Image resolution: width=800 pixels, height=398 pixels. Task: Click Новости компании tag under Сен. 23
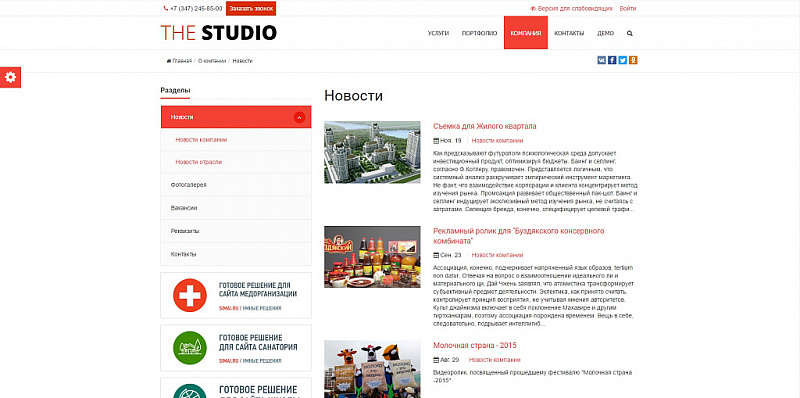(497, 255)
